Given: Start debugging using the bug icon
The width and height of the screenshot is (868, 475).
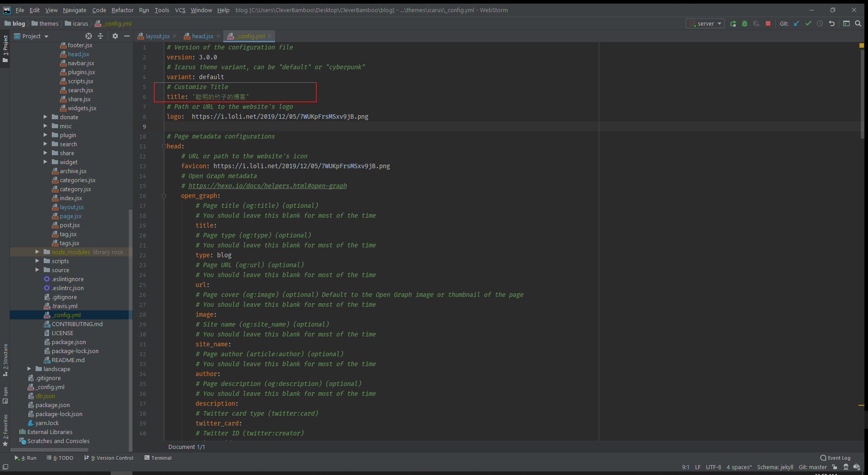Looking at the screenshot, I should pos(745,23).
